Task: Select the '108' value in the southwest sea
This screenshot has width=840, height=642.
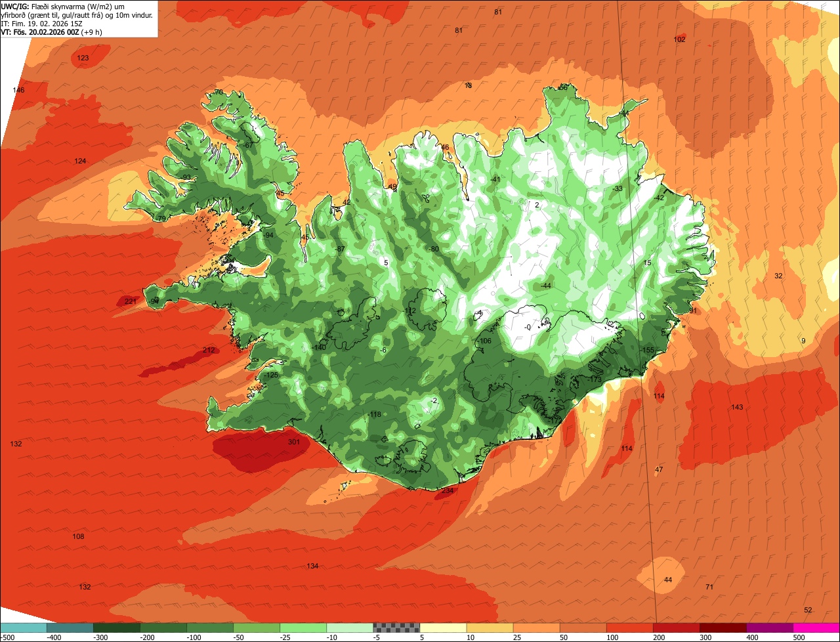Action: point(78,536)
